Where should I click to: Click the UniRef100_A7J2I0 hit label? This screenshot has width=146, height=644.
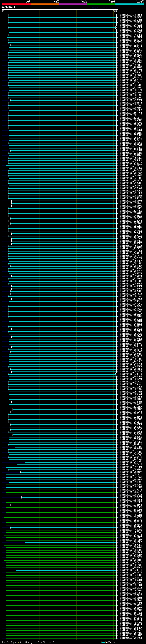[131, 374]
